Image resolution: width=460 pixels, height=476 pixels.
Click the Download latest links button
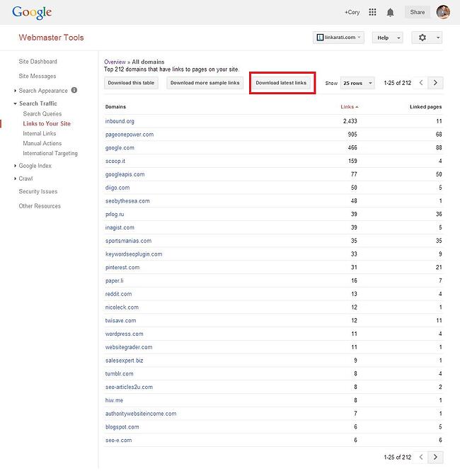pos(281,83)
